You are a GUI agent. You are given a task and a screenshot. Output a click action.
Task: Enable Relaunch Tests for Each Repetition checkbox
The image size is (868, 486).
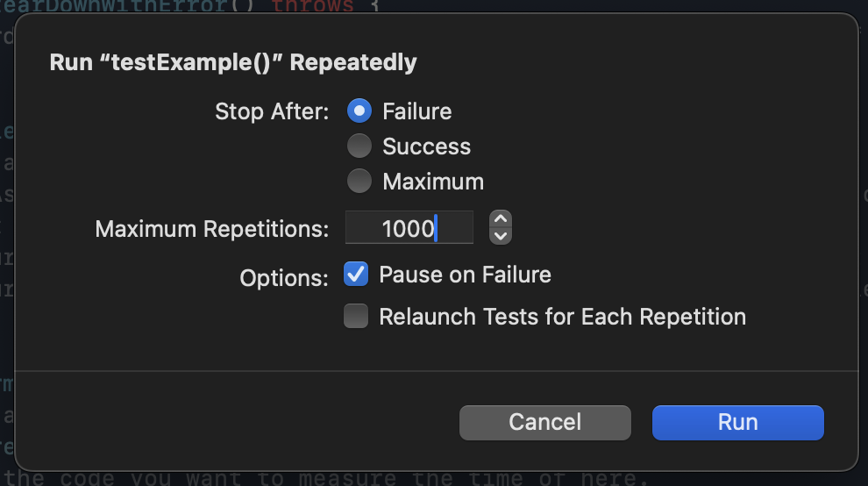click(x=356, y=316)
